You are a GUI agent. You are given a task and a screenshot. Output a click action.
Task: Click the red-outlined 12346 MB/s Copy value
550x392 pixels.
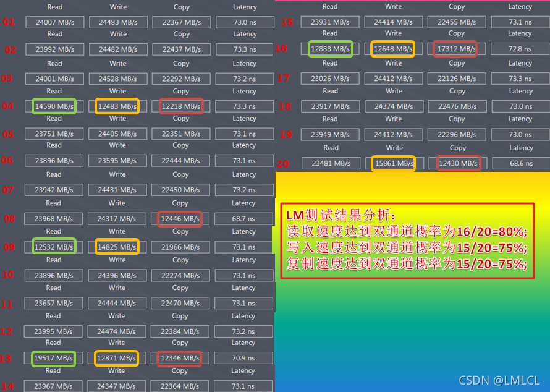point(180,358)
